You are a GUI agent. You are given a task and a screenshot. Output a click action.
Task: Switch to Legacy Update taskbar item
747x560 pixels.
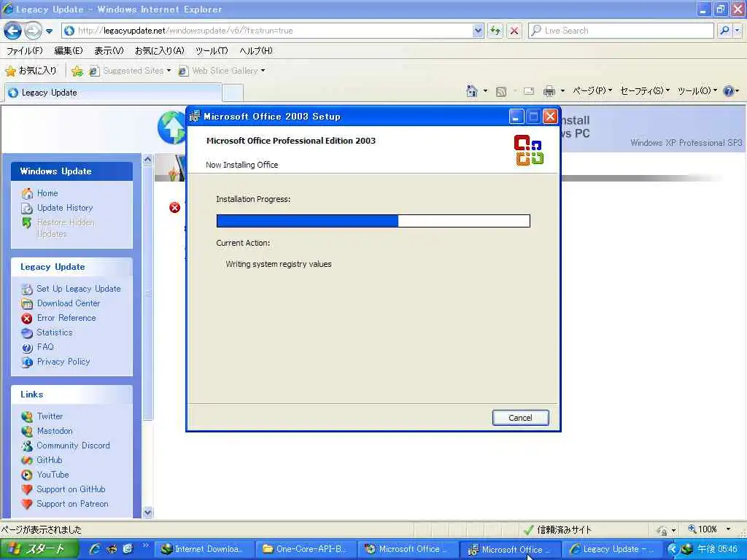(614, 549)
